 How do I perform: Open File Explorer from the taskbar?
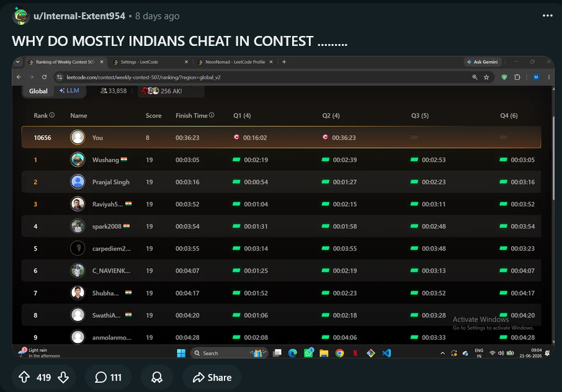tap(324, 353)
